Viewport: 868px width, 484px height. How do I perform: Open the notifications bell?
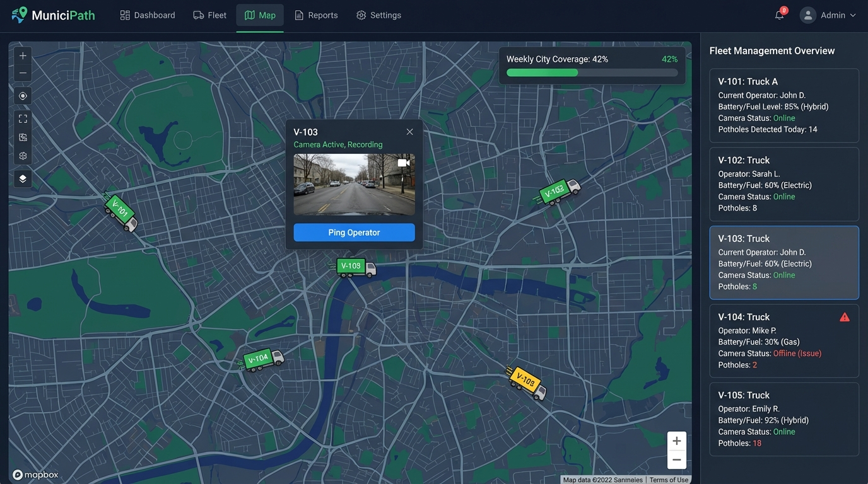(779, 14)
